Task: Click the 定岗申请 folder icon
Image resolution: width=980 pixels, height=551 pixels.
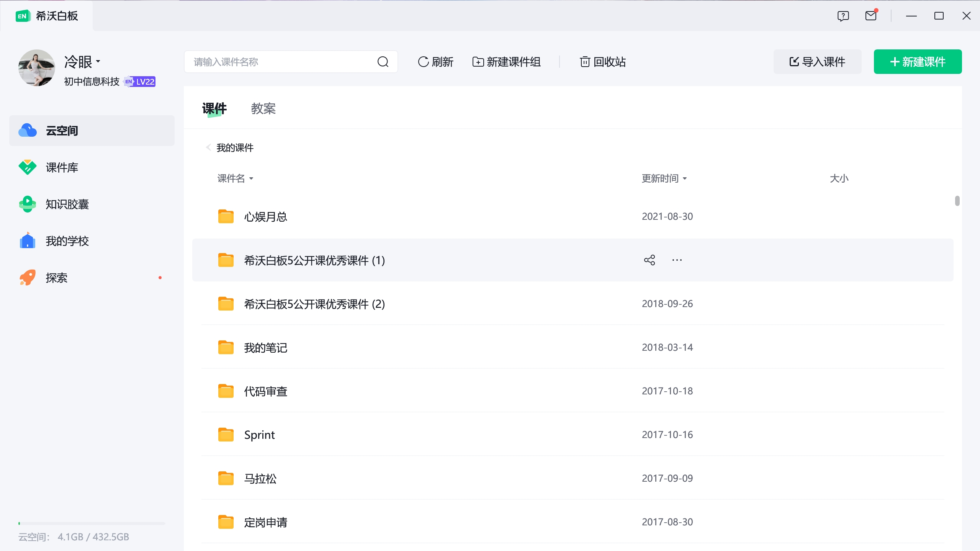Action: 226,522
